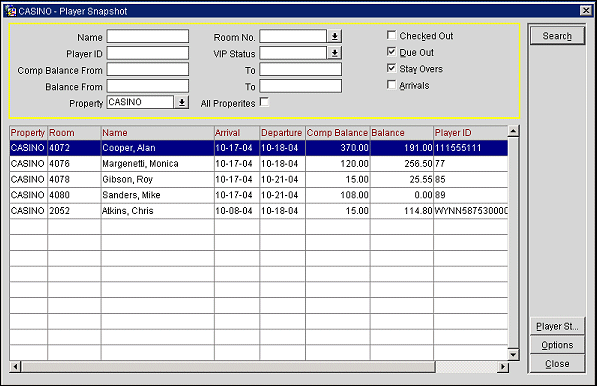Click comp balance value 108.00
The width and height of the screenshot is (597, 386).
(338, 195)
